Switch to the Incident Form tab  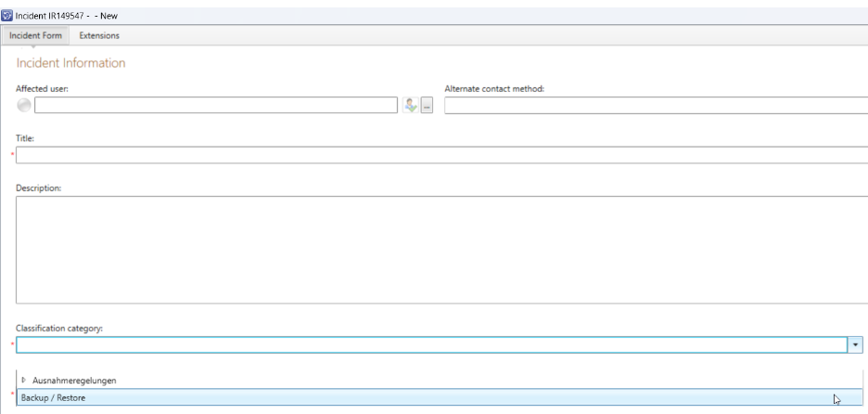point(35,35)
